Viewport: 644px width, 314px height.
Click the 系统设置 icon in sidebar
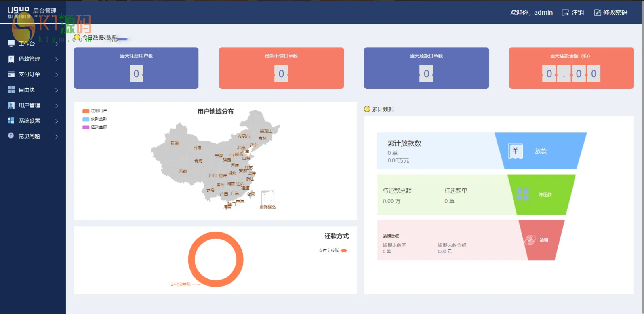pyautogui.click(x=11, y=121)
